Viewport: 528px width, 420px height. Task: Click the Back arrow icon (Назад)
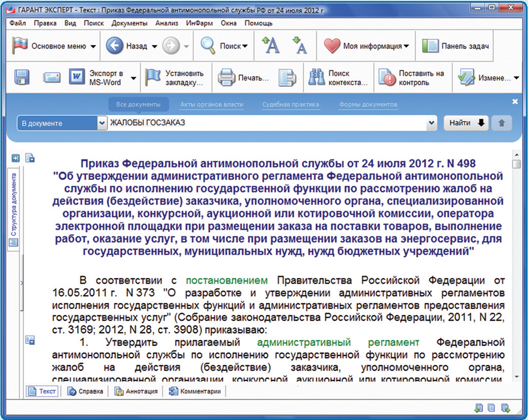pyautogui.click(x=115, y=46)
